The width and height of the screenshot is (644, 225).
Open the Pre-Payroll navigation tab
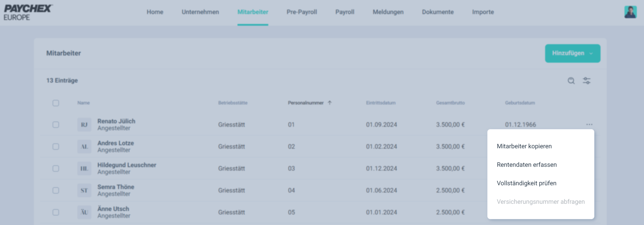[x=301, y=12]
